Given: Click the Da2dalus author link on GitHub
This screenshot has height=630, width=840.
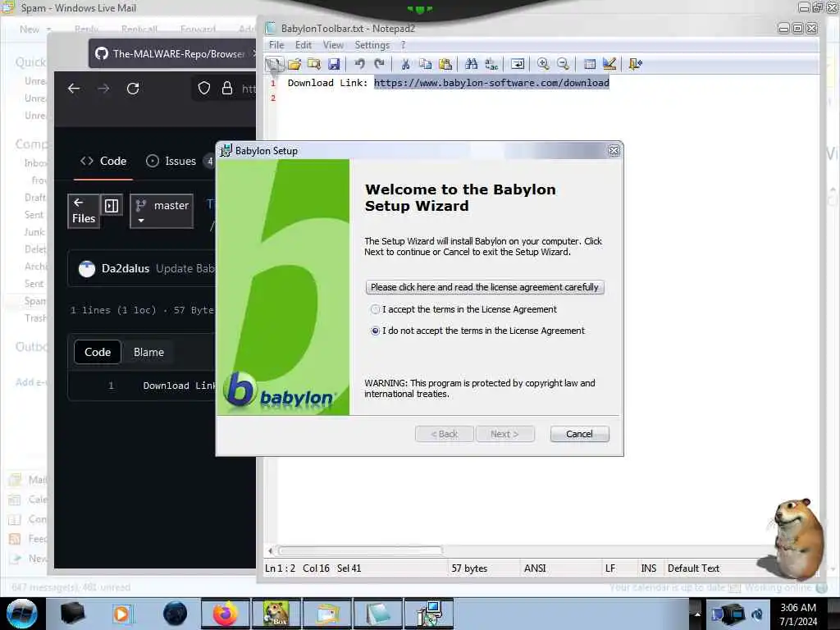Looking at the screenshot, I should 126,268.
